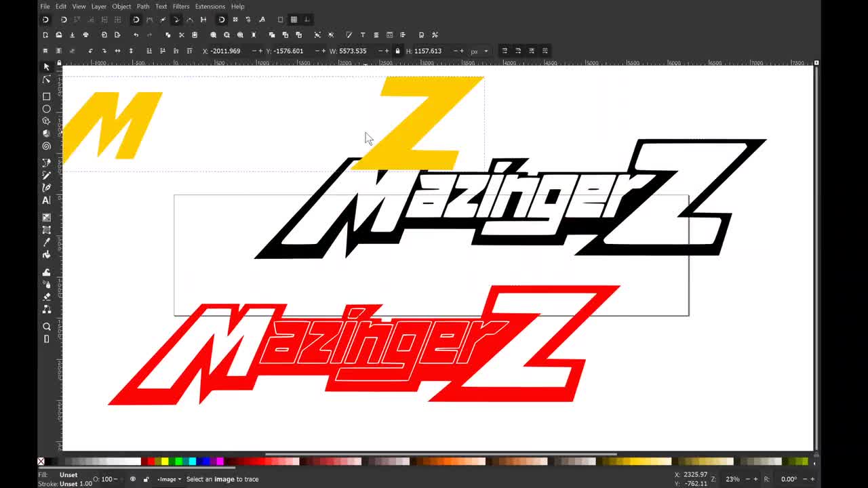The height and width of the screenshot is (488, 868).
Task: Select the Spiral tool
Action: 46,146
